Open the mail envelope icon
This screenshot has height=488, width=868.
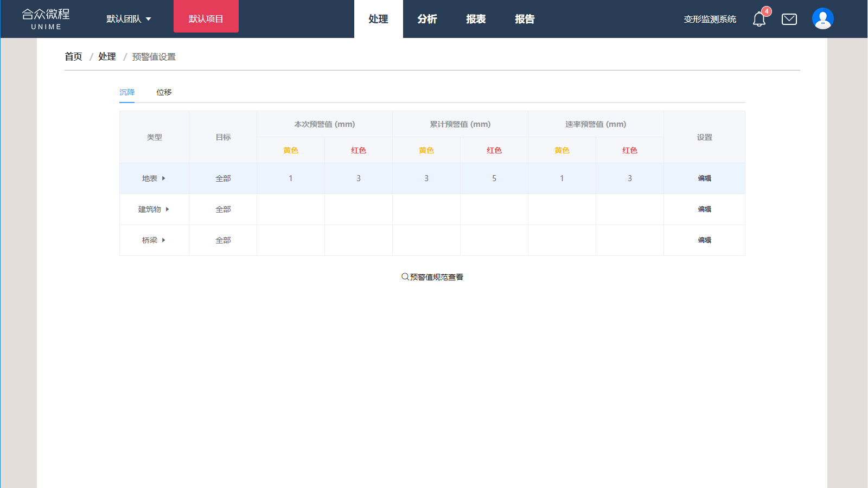(x=789, y=20)
